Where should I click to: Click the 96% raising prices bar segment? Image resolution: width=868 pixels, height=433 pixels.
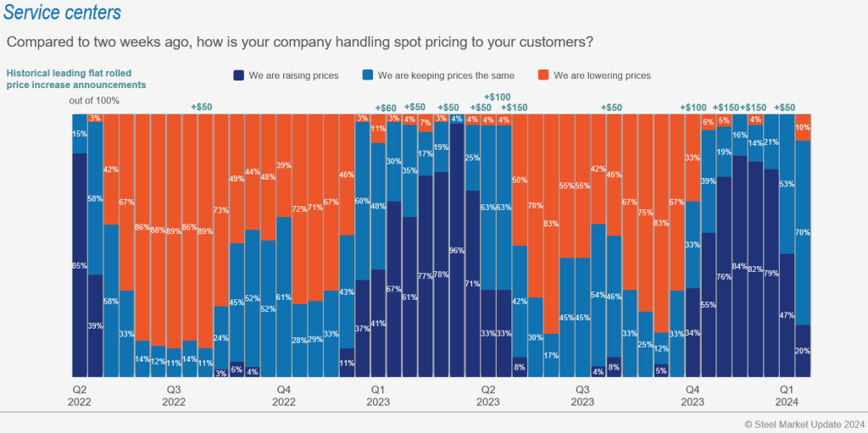(457, 250)
